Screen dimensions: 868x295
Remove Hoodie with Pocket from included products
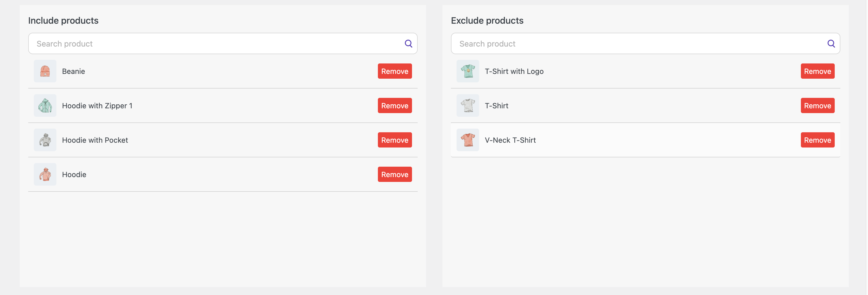[395, 140]
